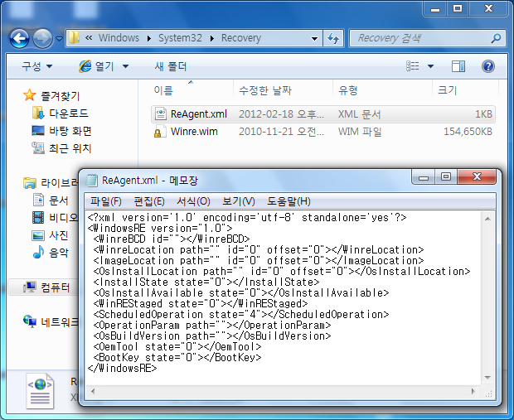Click the 음악 music note icon

38,253
